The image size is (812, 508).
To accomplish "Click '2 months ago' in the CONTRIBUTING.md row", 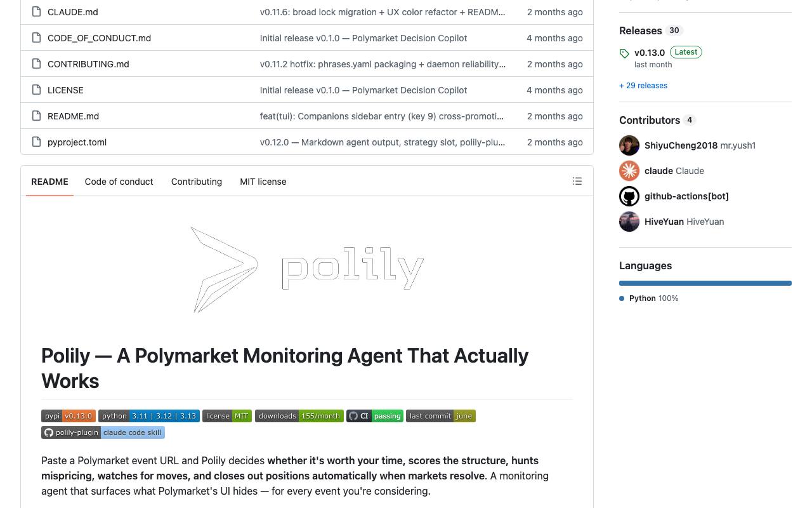I will tap(555, 64).
